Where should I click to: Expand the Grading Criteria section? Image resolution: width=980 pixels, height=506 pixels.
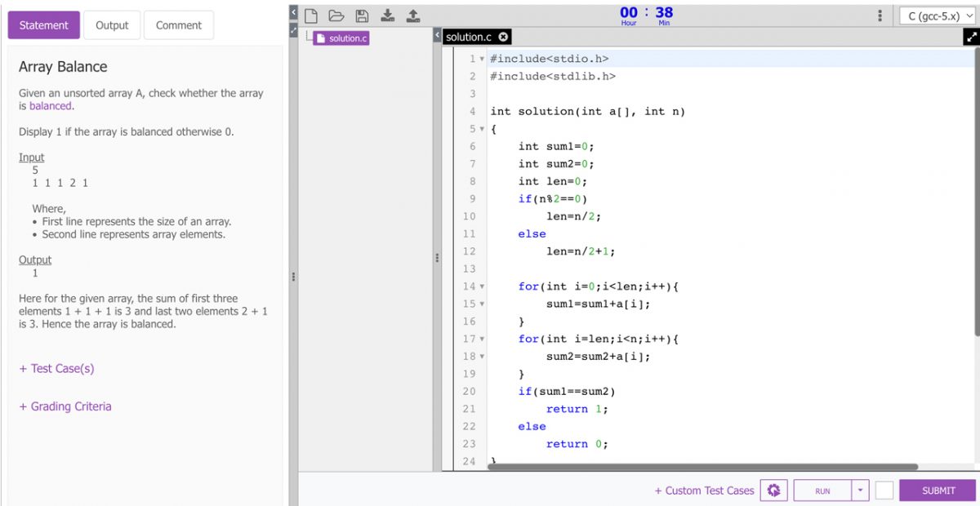pos(65,406)
